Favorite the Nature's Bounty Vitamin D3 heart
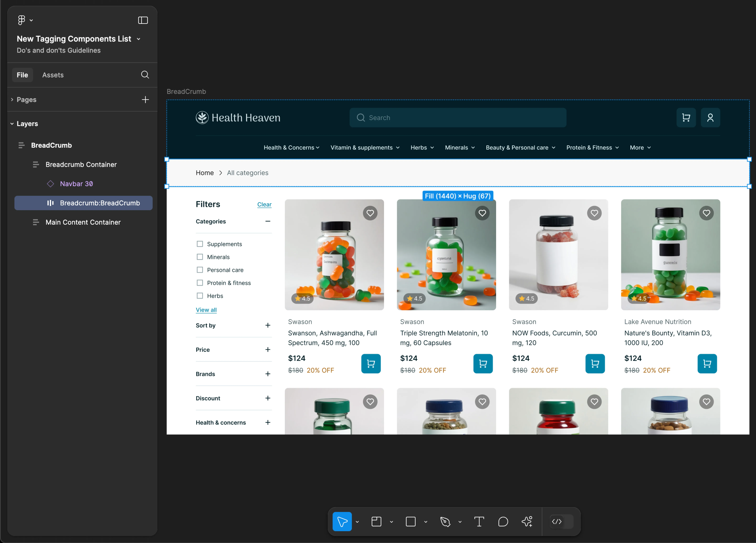Screen dimensions: 756x543 (x=706, y=213)
